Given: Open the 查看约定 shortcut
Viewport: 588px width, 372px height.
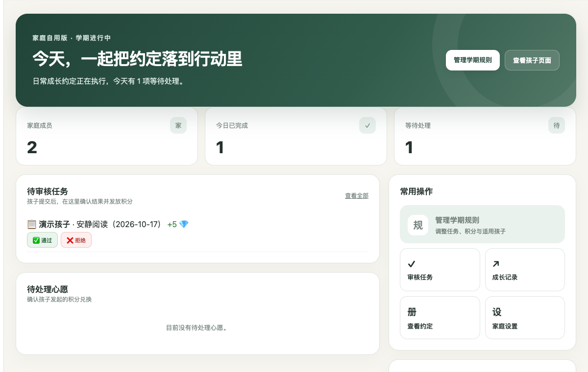Looking at the screenshot, I should pos(440,318).
